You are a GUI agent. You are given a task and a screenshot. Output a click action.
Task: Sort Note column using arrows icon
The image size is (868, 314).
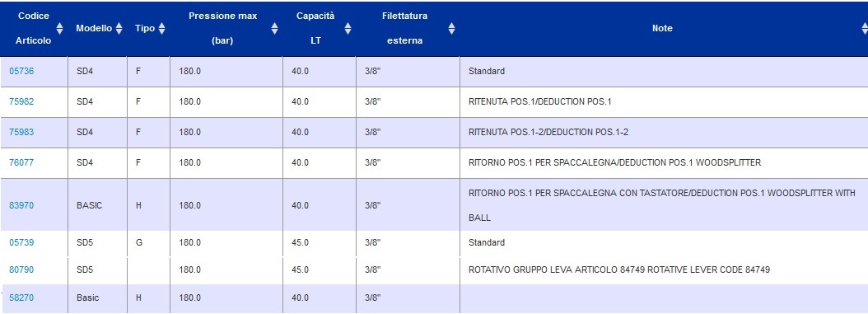tap(864, 28)
